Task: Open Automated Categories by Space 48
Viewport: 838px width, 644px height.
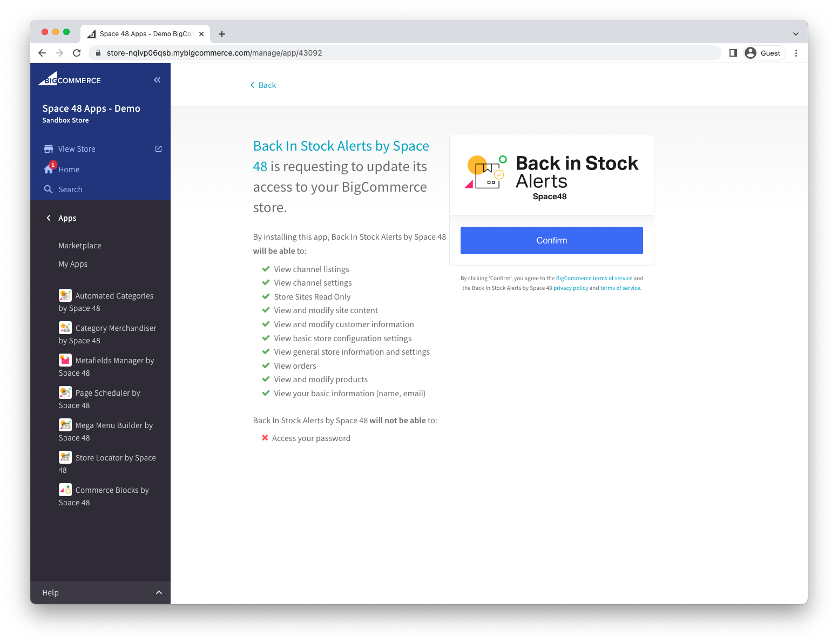Action: click(x=106, y=302)
